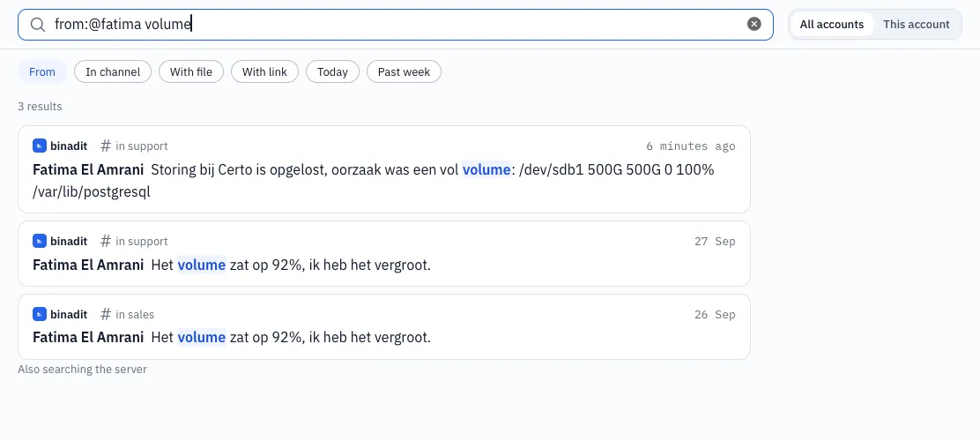Click highlighted 'volume' in the 27 Sep message
Viewport: 980px width, 441px height.
(201, 265)
